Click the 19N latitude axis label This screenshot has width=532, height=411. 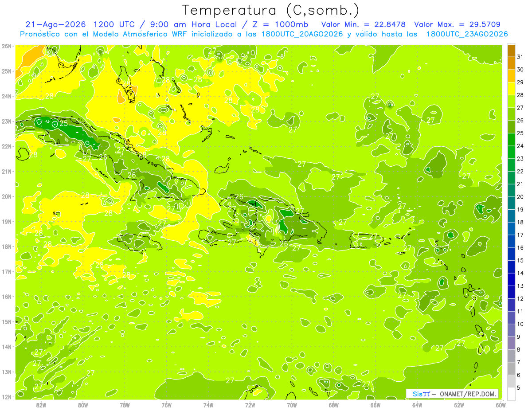pos(7,222)
